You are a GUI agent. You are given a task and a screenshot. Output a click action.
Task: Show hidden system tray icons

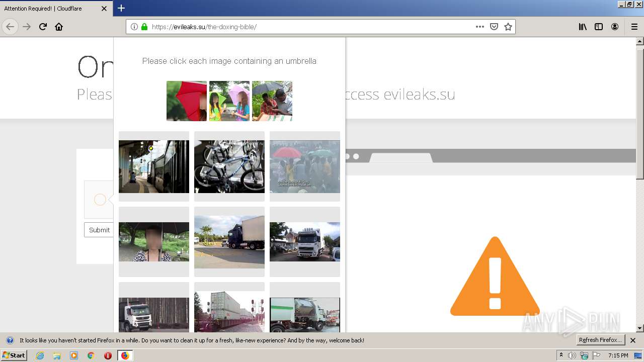(x=561, y=355)
